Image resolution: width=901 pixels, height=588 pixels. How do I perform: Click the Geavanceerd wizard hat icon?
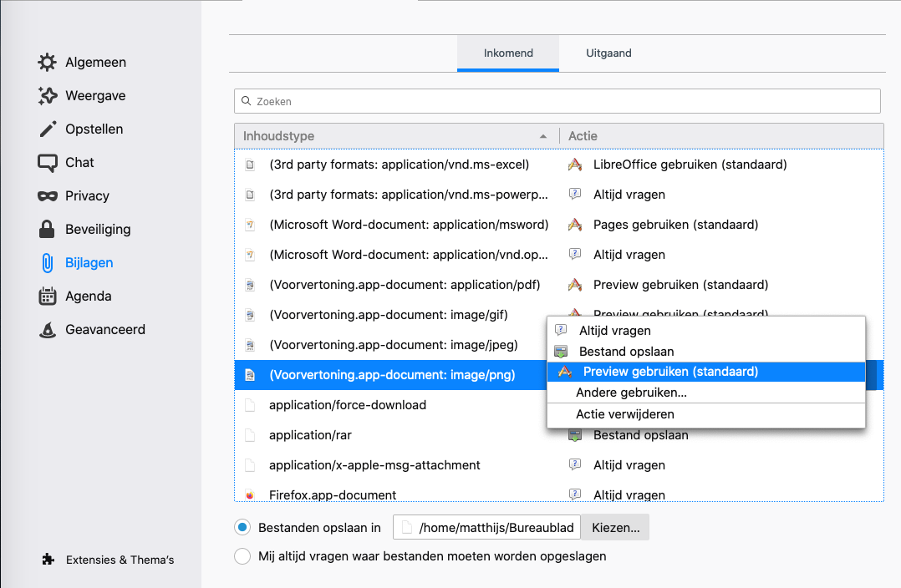pyautogui.click(x=48, y=330)
